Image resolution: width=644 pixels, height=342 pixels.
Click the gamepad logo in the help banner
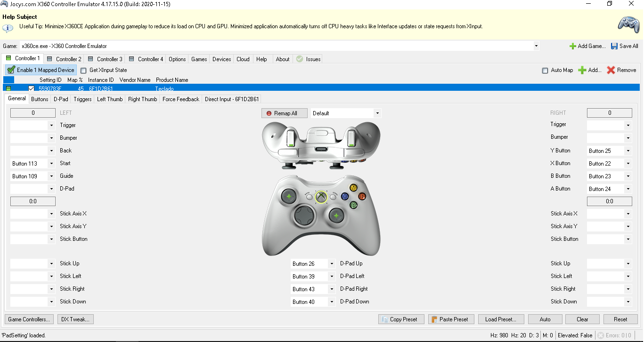(628, 24)
